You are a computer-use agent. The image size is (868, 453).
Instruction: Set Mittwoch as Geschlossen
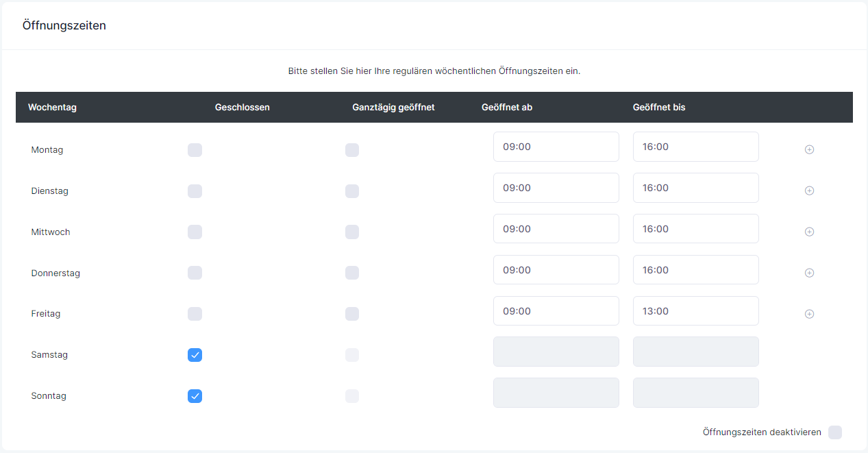(195, 232)
